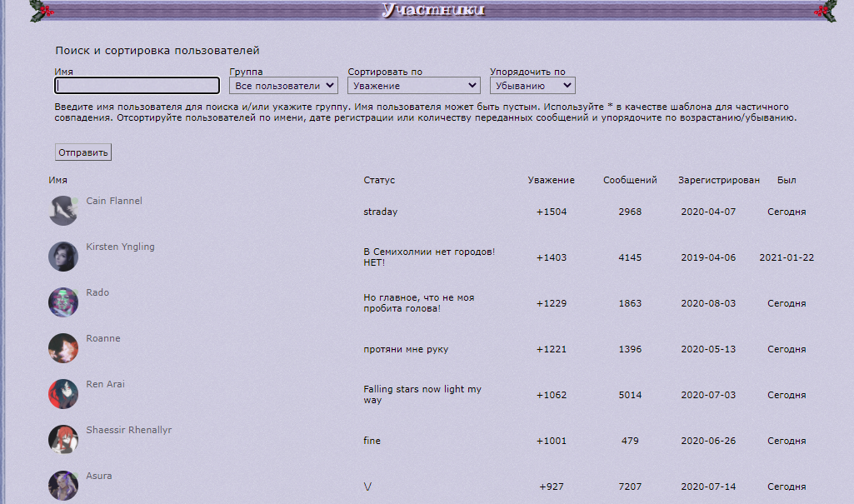
Task: Click Cain Flannel's avatar image
Action: tap(63, 211)
